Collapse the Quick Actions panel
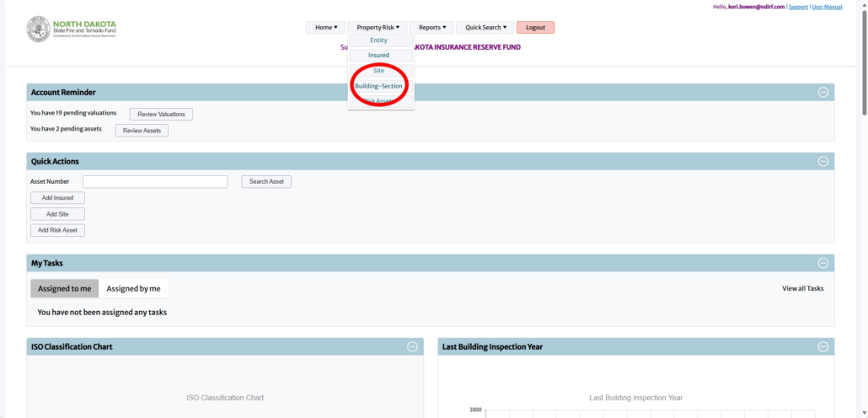 [822, 161]
